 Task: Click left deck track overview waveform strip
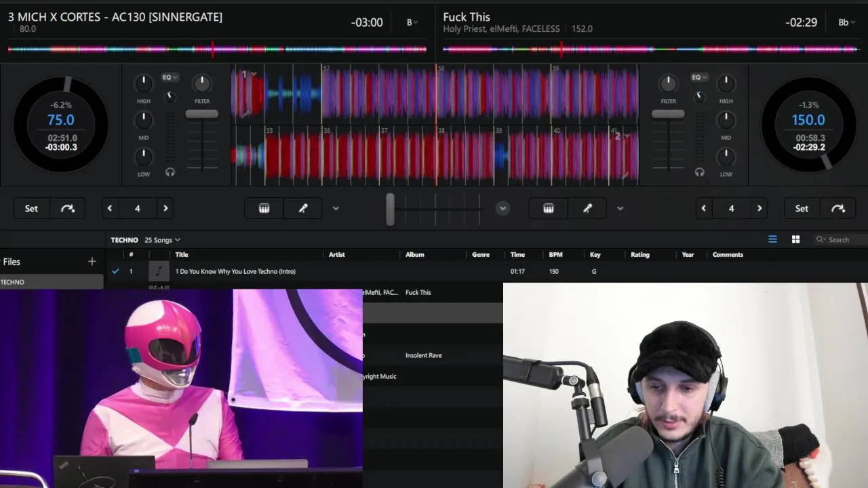[217, 49]
